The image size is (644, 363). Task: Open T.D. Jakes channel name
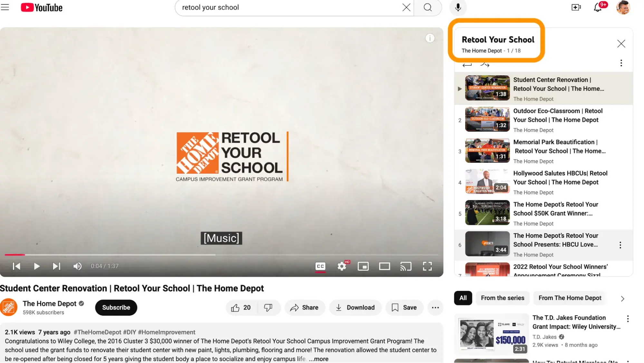(544, 337)
